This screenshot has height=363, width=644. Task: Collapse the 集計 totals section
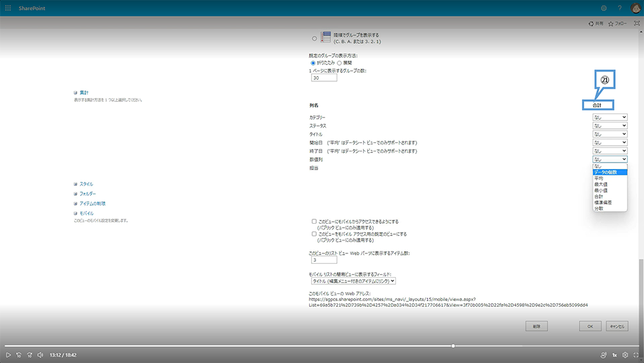point(75,92)
